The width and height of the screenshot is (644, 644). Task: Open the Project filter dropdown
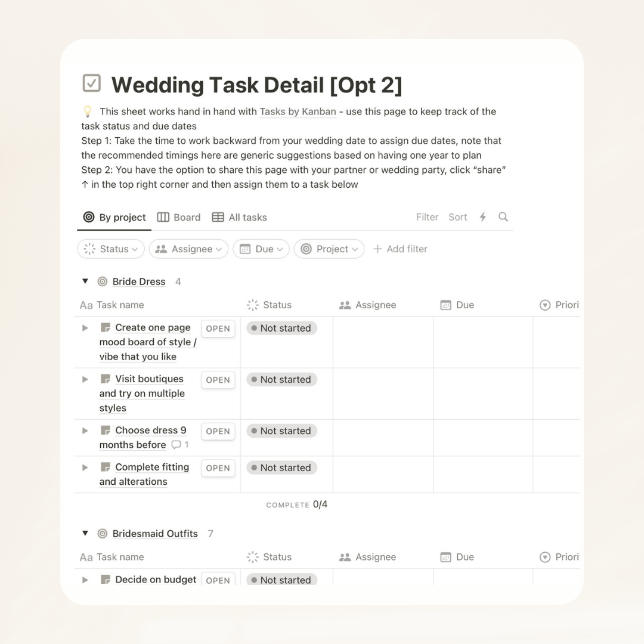click(x=329, y=249)
